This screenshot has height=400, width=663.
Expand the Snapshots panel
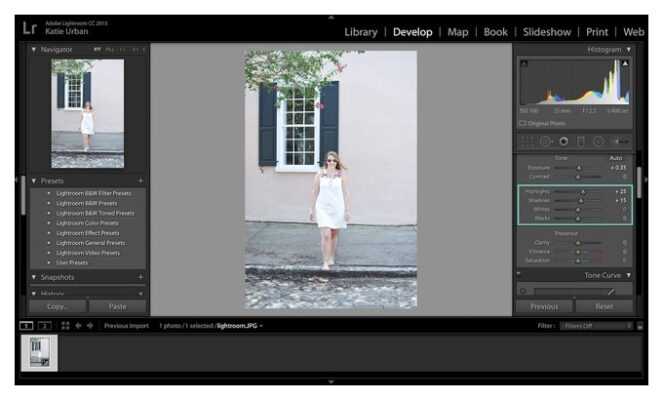[x=34, y=277]
